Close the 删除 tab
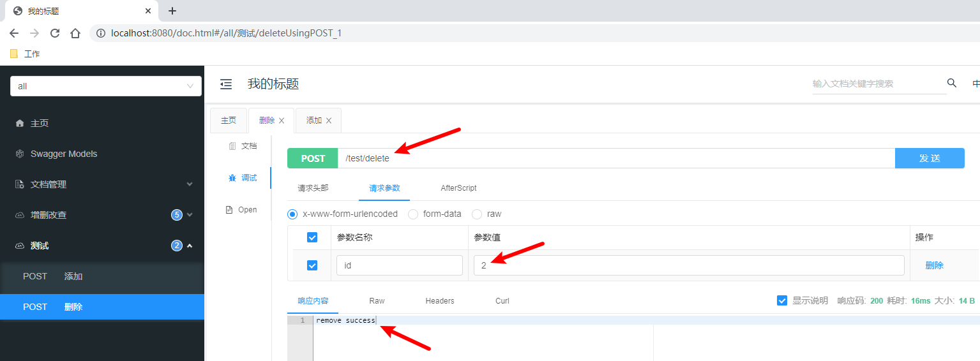The height and width of the screenshot is (361, 980). pos(282,121)
